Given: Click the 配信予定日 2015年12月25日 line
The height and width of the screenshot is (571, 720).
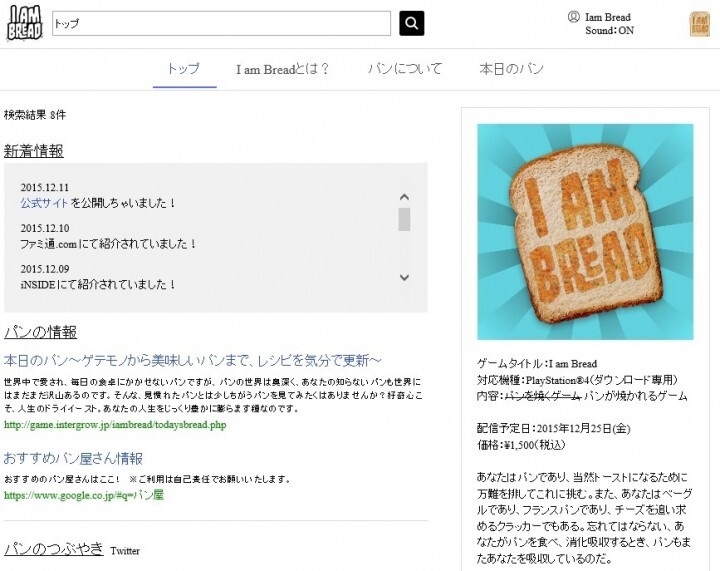Looking at the screenshot, I should coord(553,428).
